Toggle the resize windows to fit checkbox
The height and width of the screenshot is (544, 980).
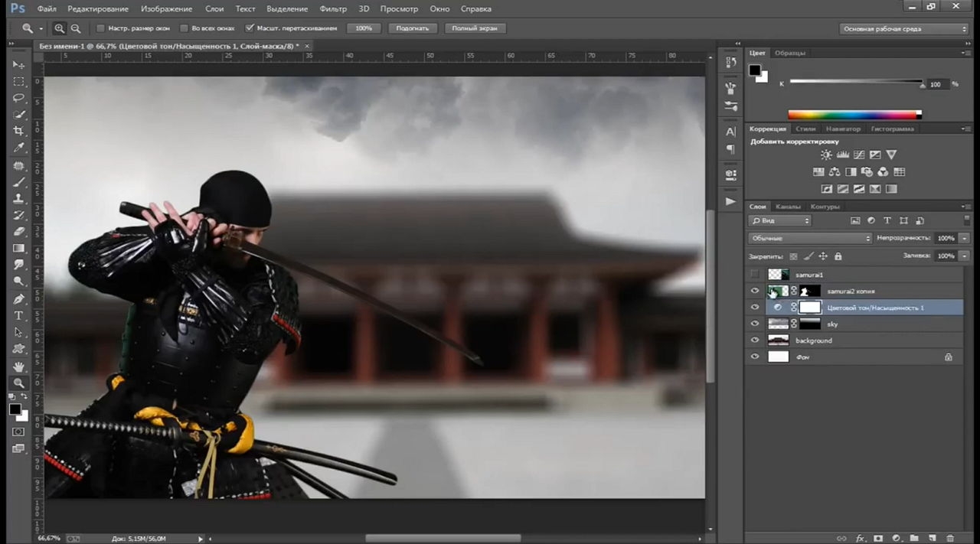click(100, 28)
